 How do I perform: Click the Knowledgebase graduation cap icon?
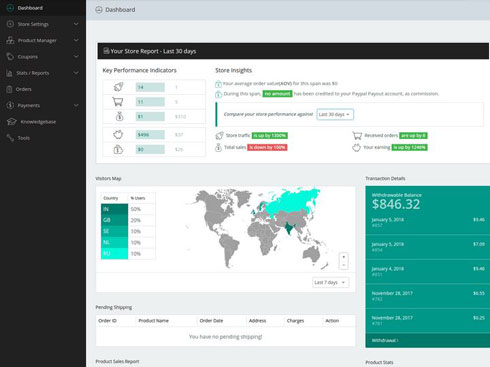point(11,122)
